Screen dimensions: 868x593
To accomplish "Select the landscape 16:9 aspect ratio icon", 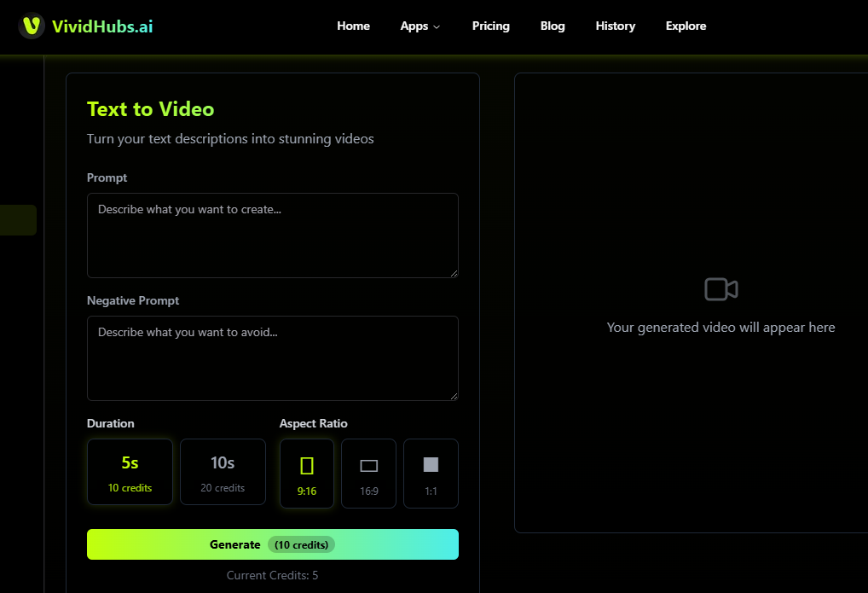I will 368,466.
